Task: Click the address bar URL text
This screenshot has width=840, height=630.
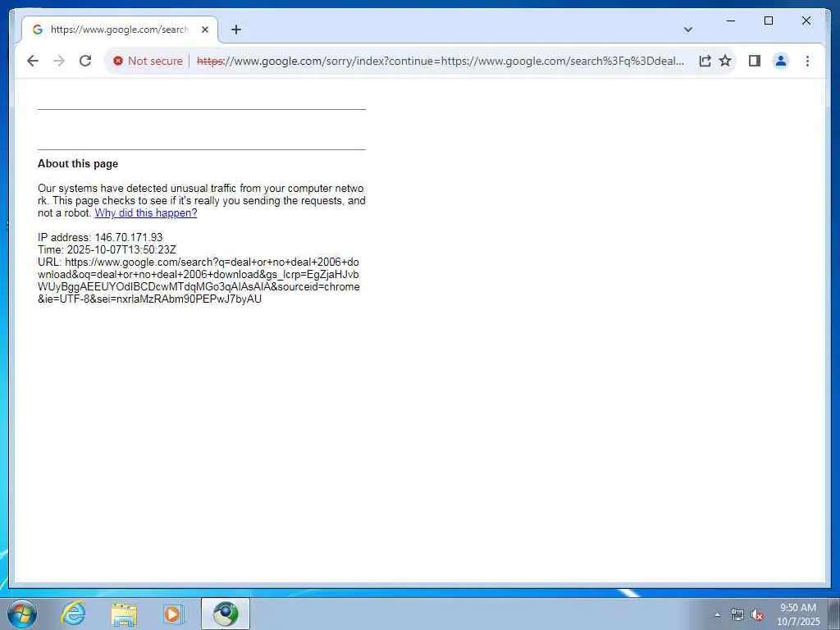Action: 441,61
